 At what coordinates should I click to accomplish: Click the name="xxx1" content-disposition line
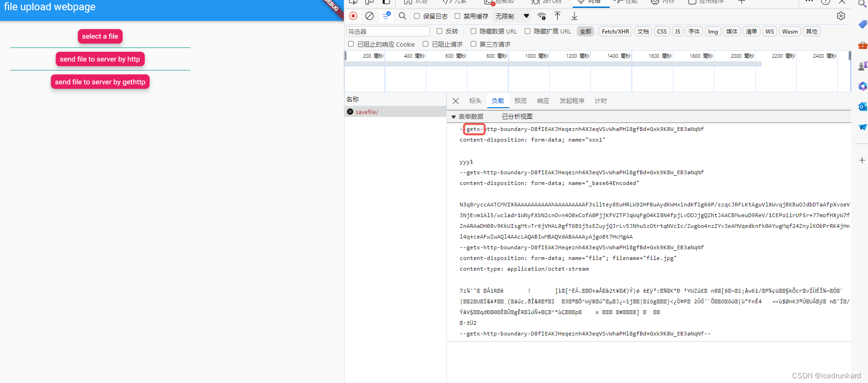(532, 140)
